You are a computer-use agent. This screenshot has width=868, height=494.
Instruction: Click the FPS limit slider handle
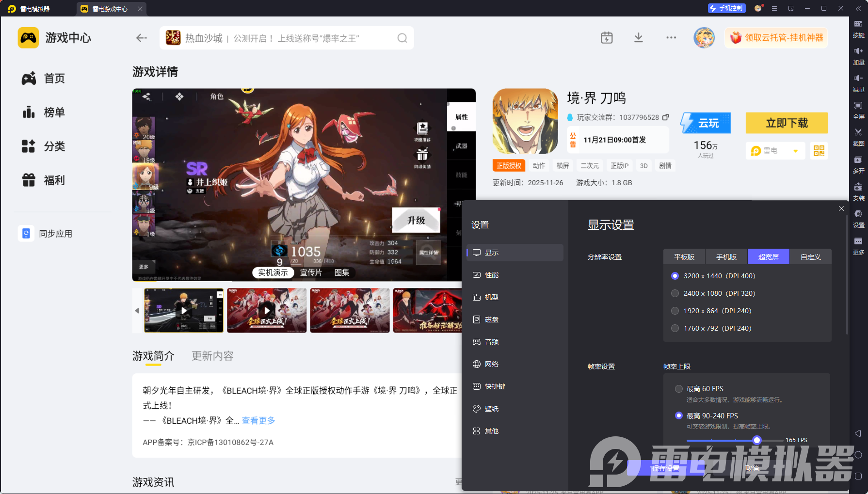click(757, 440)
